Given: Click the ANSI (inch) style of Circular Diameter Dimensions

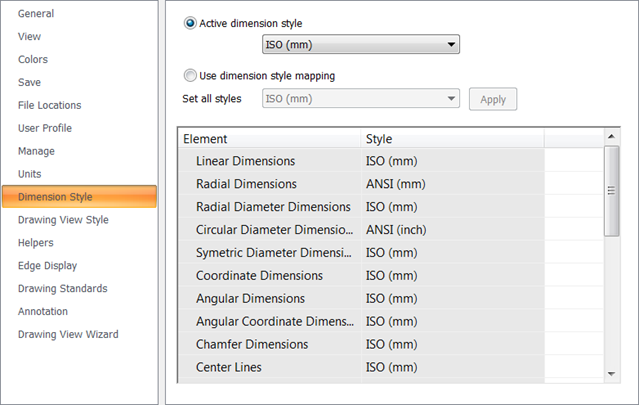Looking at the screenshot, I should (396, 230).
